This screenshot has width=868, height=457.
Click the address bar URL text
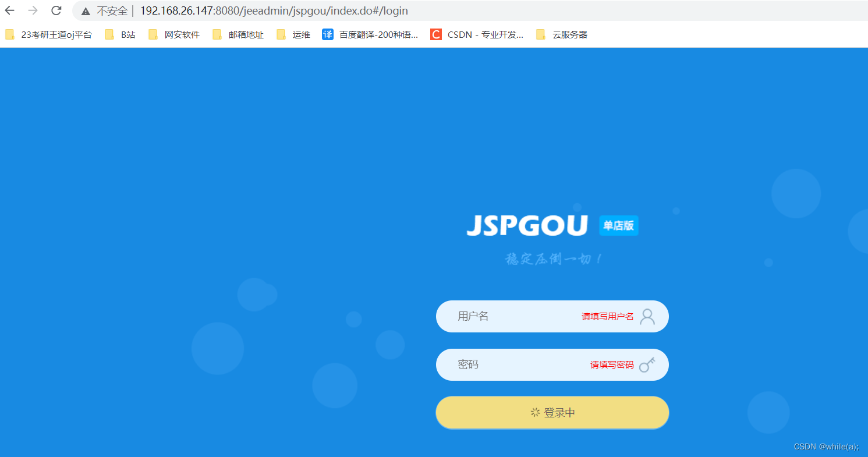[274, 11]
